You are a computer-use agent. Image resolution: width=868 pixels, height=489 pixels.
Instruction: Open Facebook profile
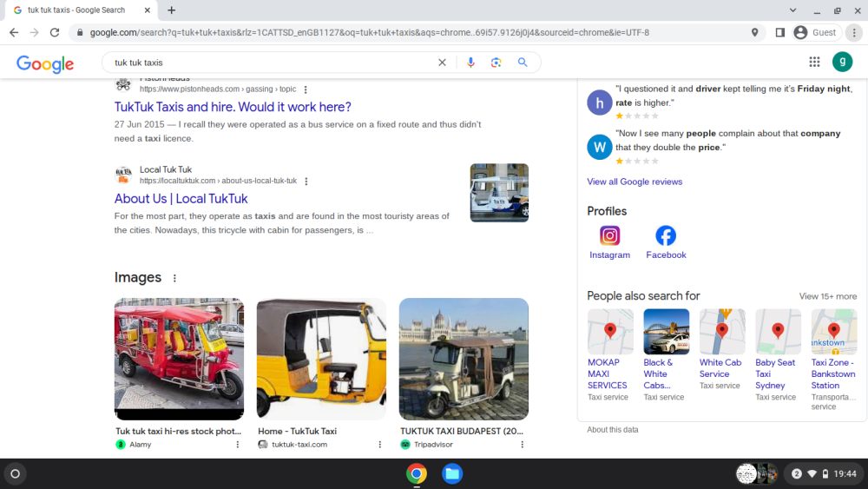point(666,242)
